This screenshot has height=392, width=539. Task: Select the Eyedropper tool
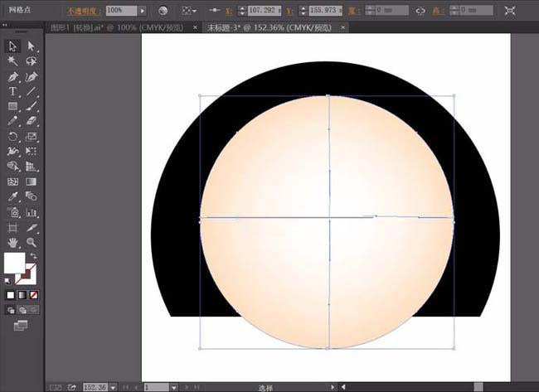pos(12,196)
